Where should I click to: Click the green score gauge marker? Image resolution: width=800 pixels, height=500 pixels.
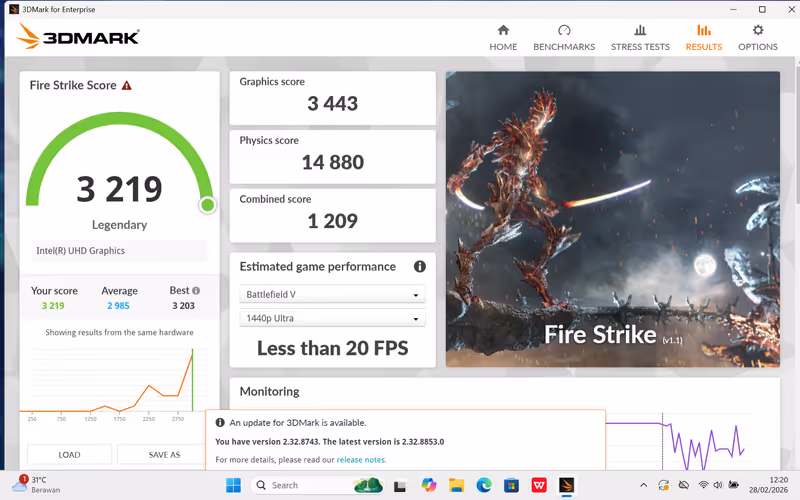pos(207,205)
